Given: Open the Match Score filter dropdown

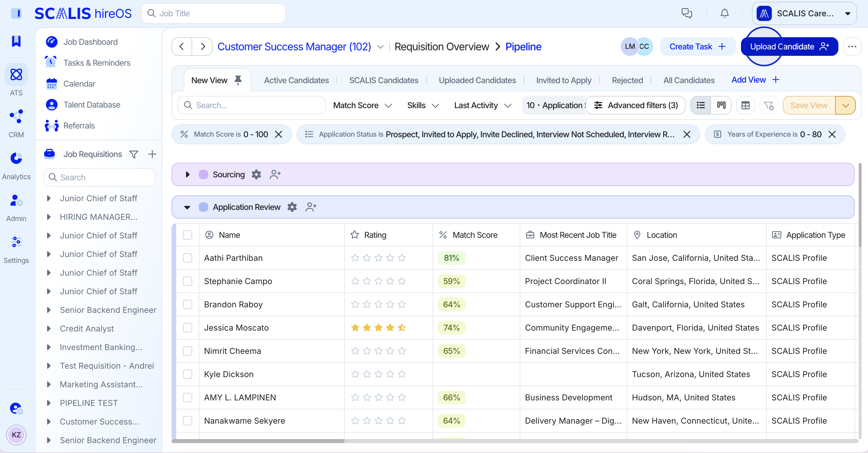Looking at the screenshot, I should tap(362, 106).
